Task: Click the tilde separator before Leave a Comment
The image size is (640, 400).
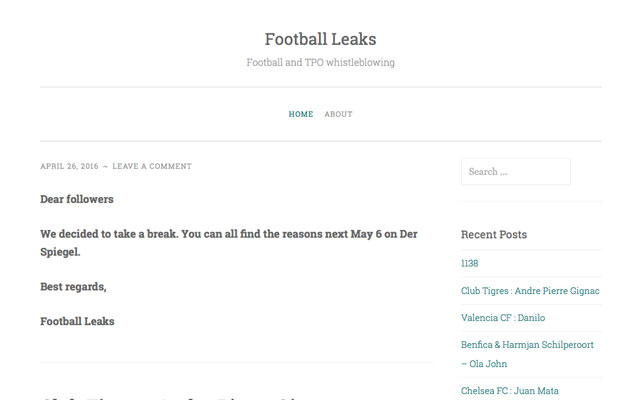Action: [105, 166]
